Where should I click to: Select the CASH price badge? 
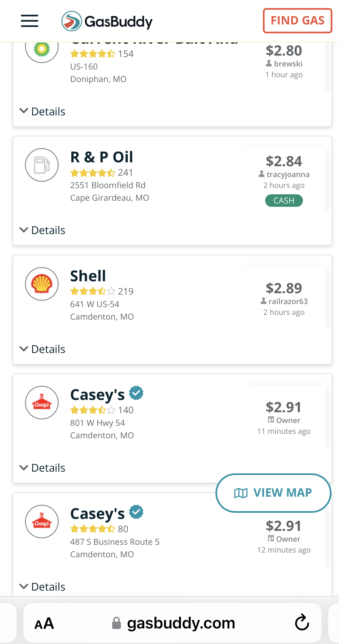point(284,200)
